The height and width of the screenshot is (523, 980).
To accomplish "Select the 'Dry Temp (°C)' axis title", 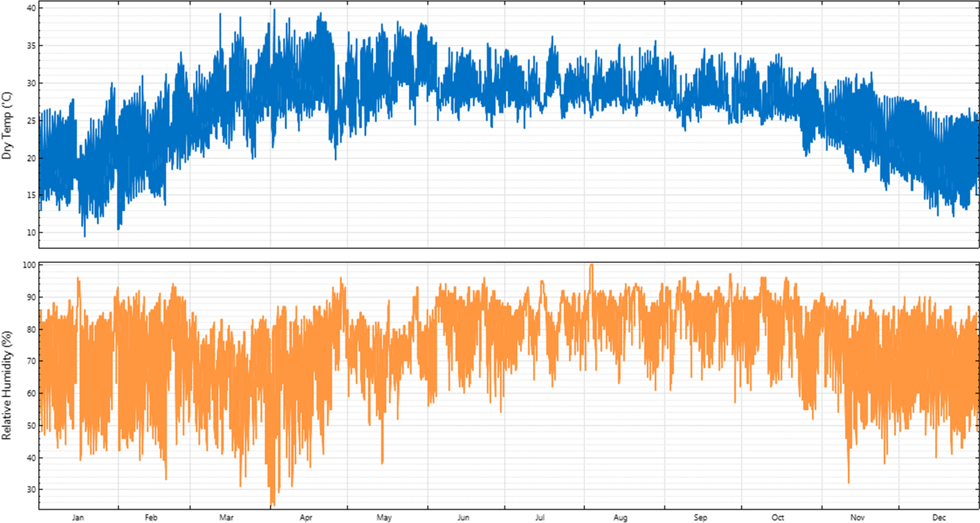I will [x=8, y=125].
